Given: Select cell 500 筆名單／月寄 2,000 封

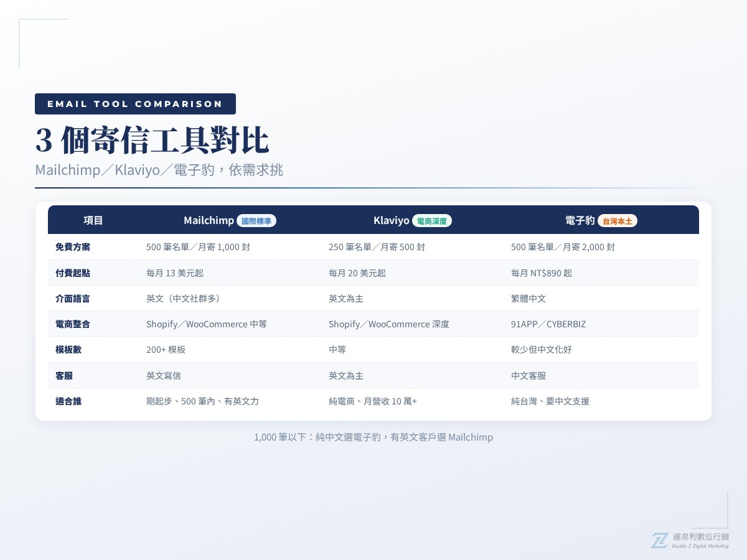Looking at the screenshot, I should point(563,247).
